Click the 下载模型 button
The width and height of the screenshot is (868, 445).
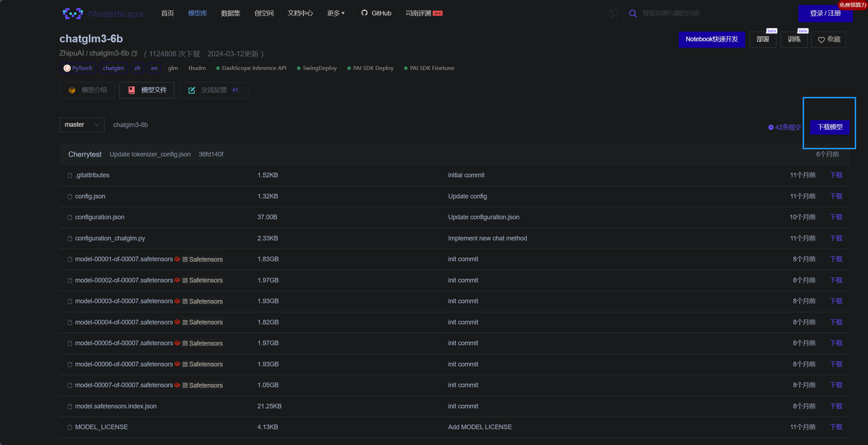point(830,127)
